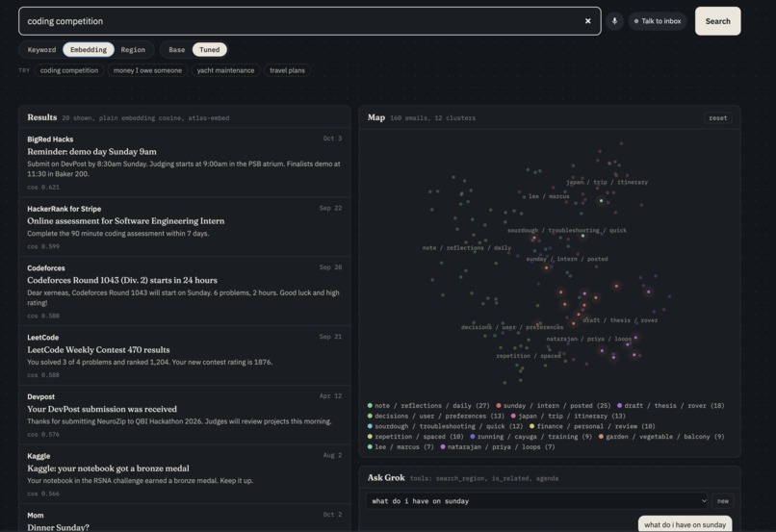776x532 pixels.
Task: Click the sunday / intern / posted map label
Action: [x=567, y=259]
